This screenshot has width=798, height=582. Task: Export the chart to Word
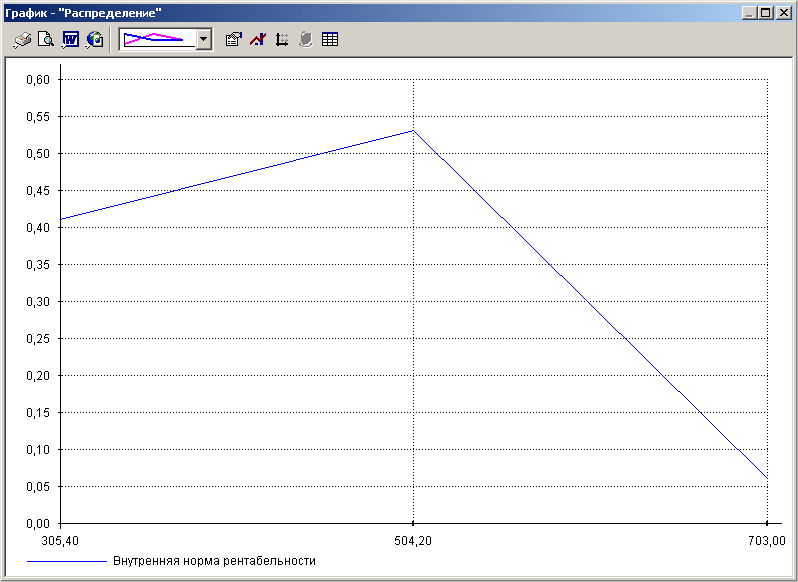point(70,40)
